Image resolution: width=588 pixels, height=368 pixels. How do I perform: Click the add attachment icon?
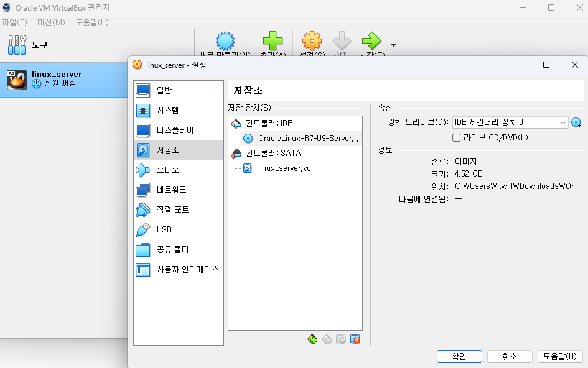(341, 339)
